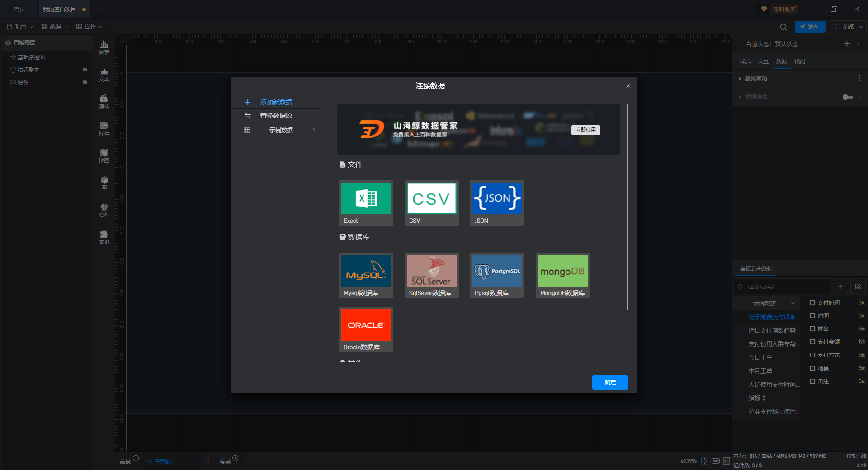
Task: Check the 支付金额 field checkbox
Action: pyautogui.click(x=812, y=342)
